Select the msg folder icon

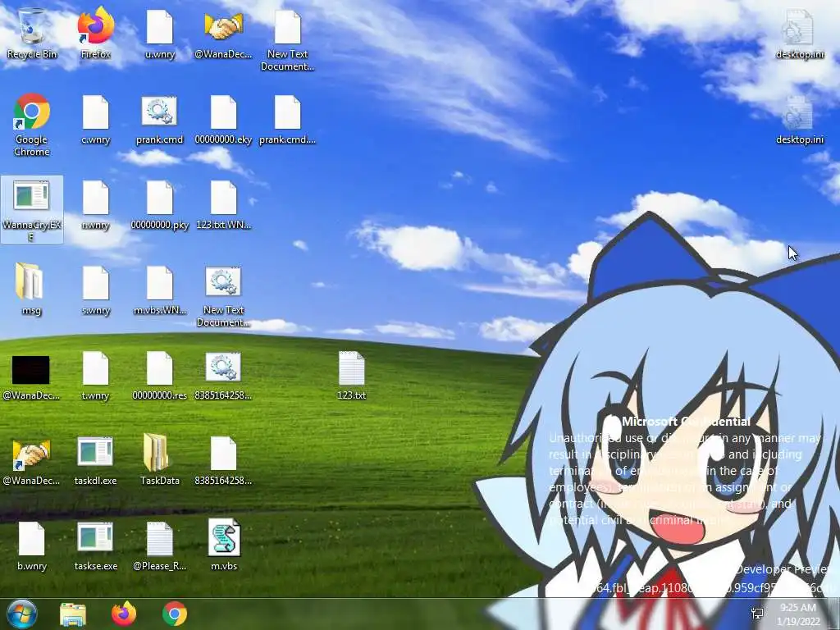click(x=32, y=290)
